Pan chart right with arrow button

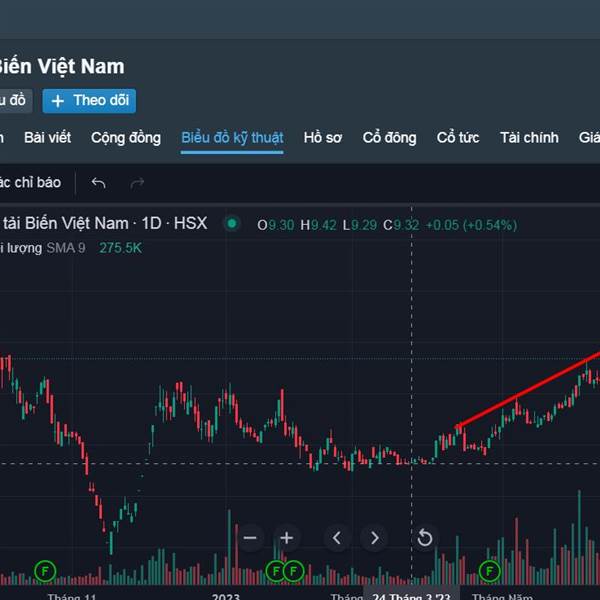click(374, 538)
